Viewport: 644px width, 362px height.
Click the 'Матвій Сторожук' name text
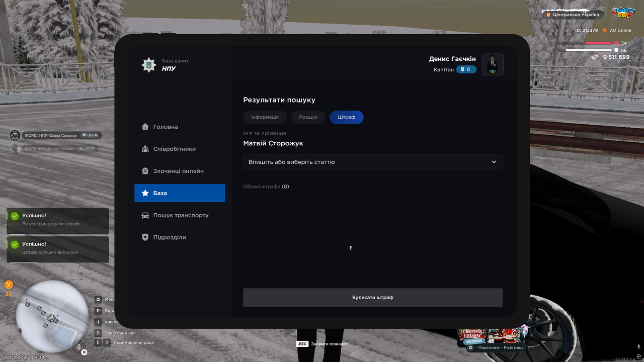tap(273, 143)
